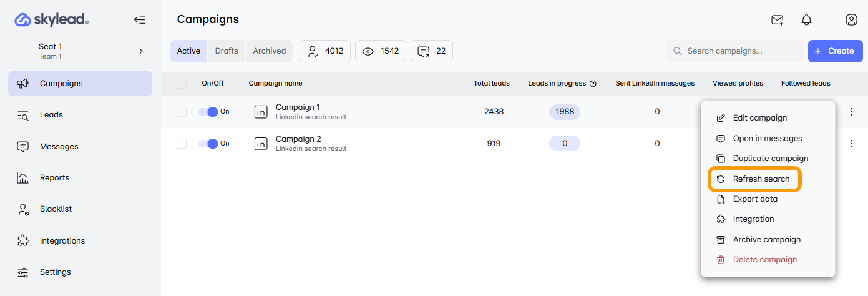The width and height of the screenshot is (868, 296).
Task: Close the three-dot menu for Campaign 1
Action: point(851,112)
